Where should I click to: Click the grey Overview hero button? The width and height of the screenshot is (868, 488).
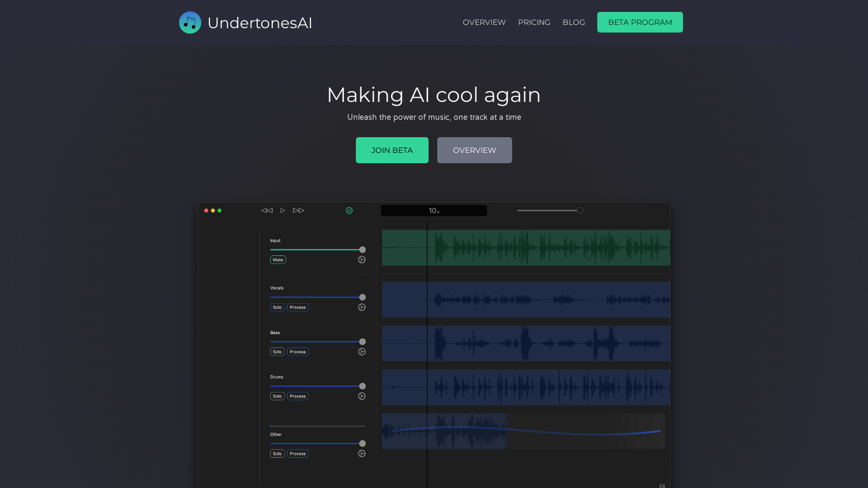point(475,150)
